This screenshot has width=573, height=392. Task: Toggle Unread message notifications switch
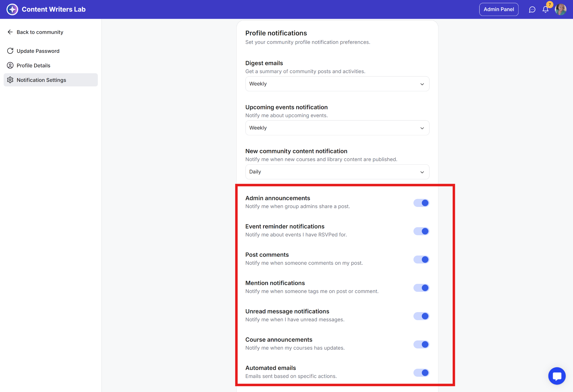click(421, 316)
